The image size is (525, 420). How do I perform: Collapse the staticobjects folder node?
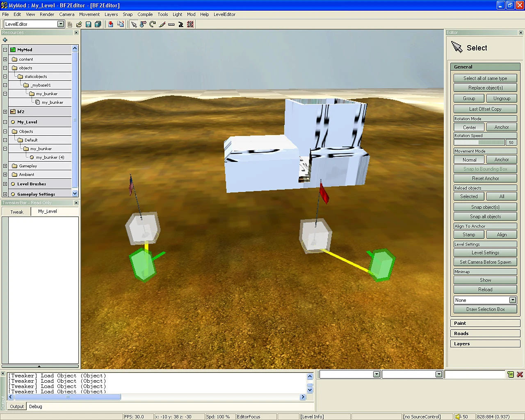5,76
